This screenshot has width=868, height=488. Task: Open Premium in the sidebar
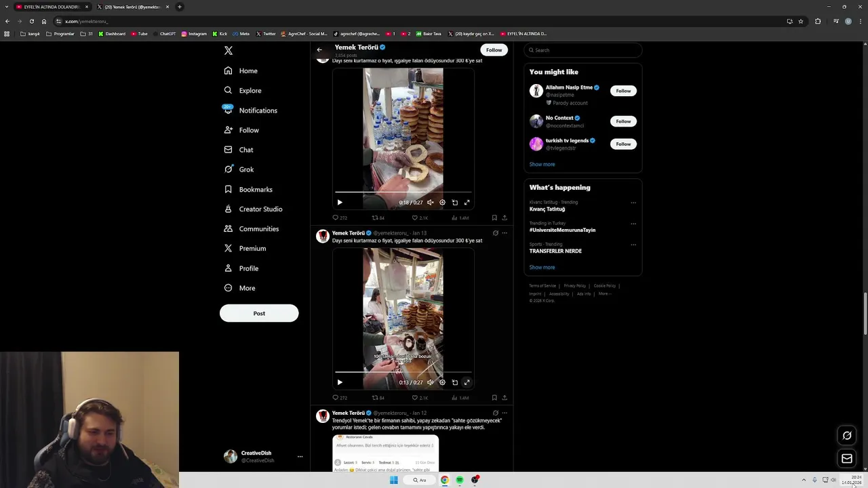(x=245, y=248)
